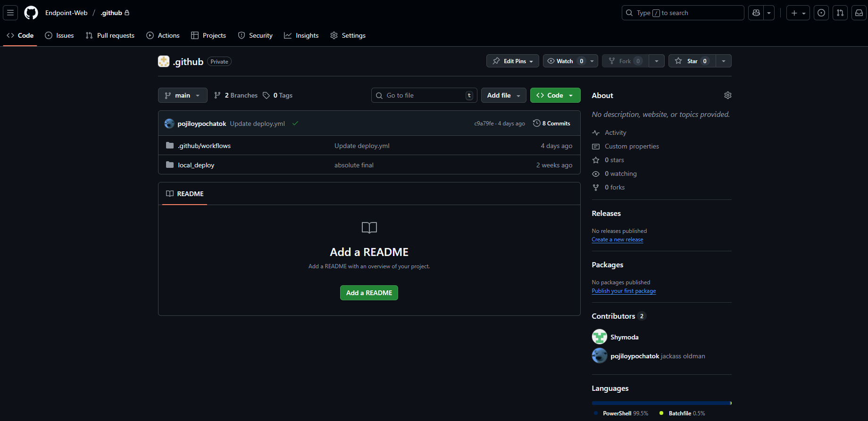View successful commit status checkmark
This screenshot has width=868, height=421.
tap(295, 124)
